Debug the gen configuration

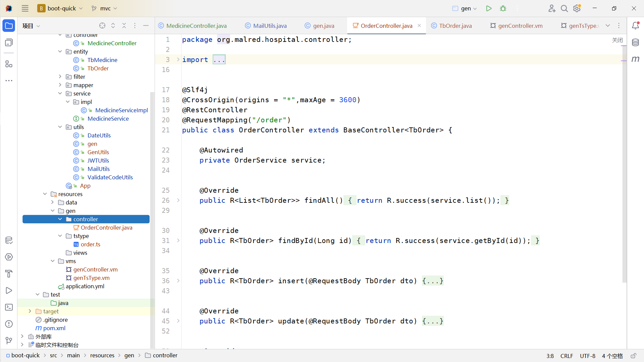[x=503, y=8]
